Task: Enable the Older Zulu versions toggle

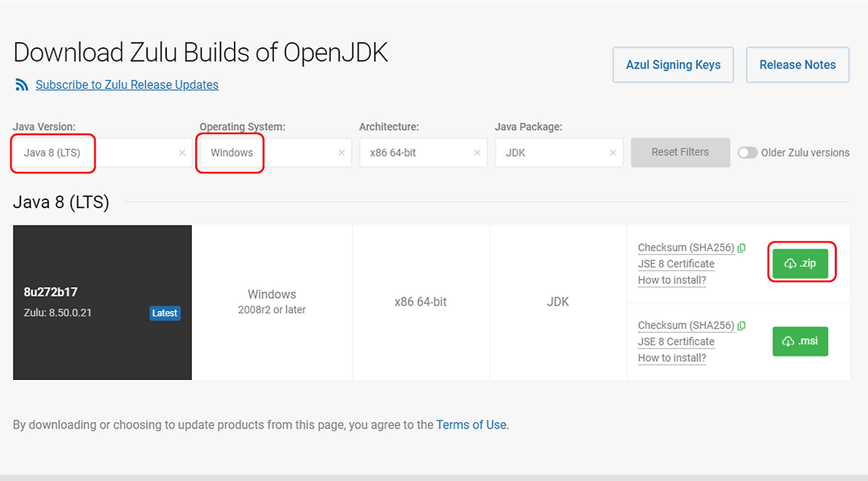Action: [x=748, y=152]
